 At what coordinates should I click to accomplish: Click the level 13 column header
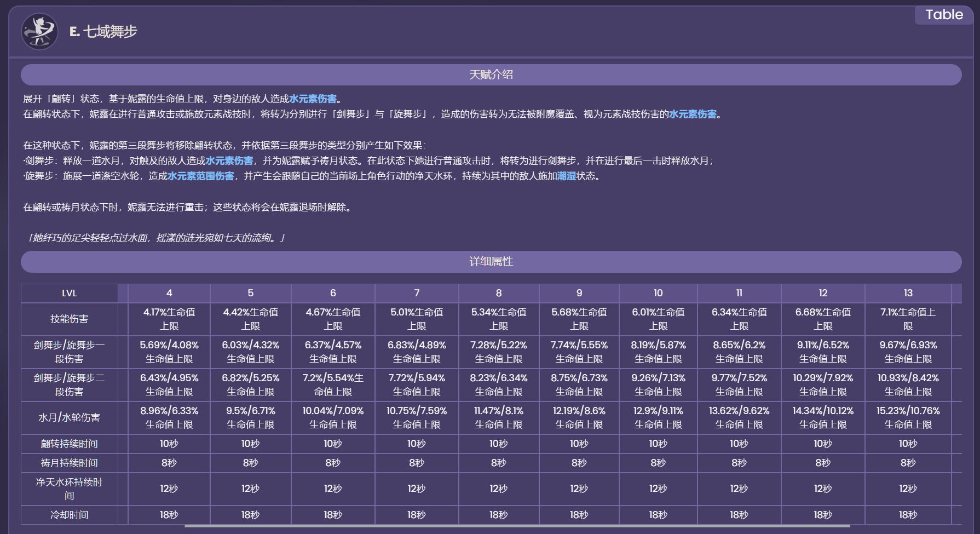908,293
